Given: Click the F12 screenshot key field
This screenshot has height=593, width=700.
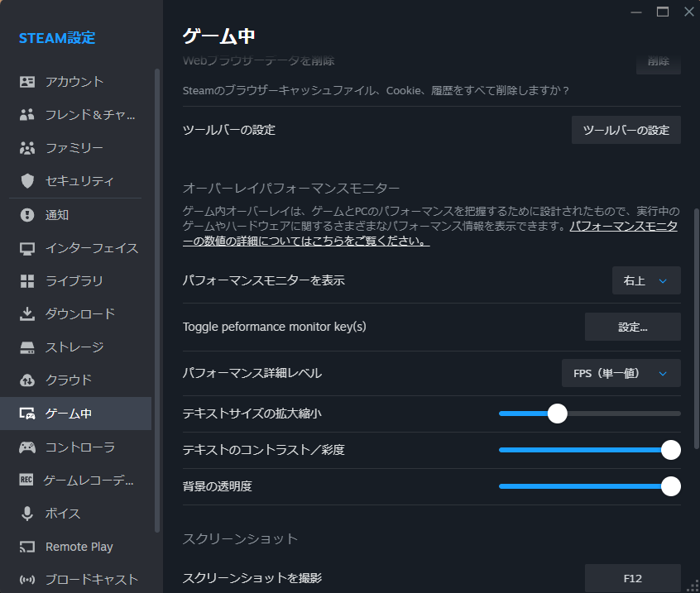Looking at the screenshot, I should (x=632, y=578).
